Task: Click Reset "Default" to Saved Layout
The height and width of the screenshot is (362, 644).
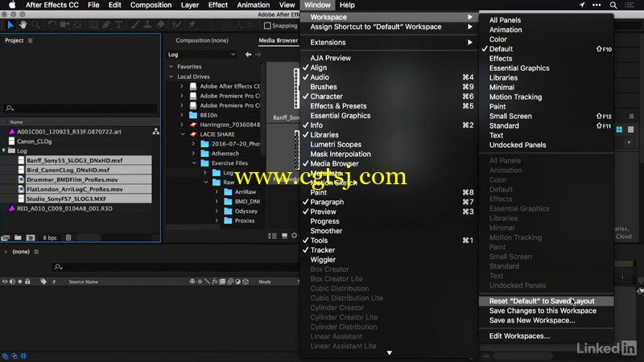Action: 547,301
